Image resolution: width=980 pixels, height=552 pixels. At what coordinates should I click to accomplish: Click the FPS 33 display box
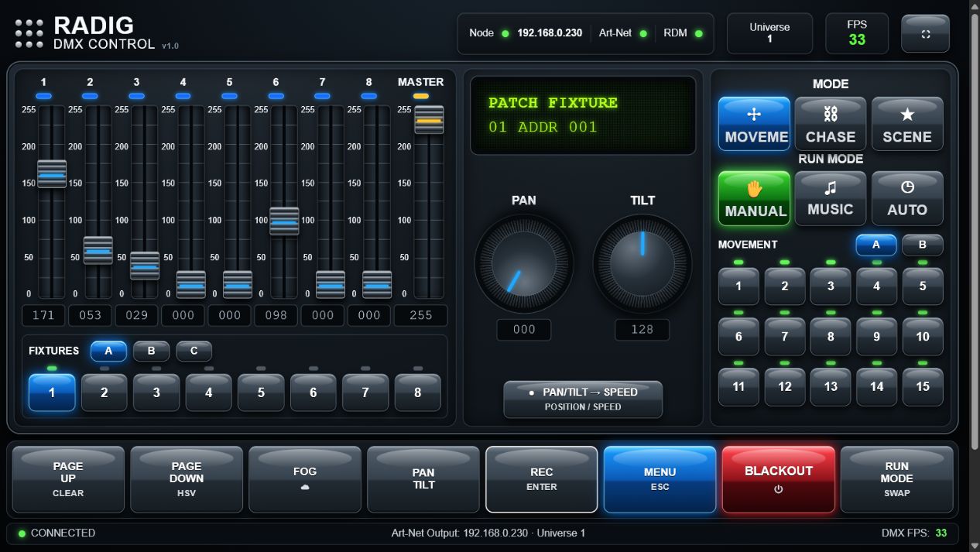(857, 33)
